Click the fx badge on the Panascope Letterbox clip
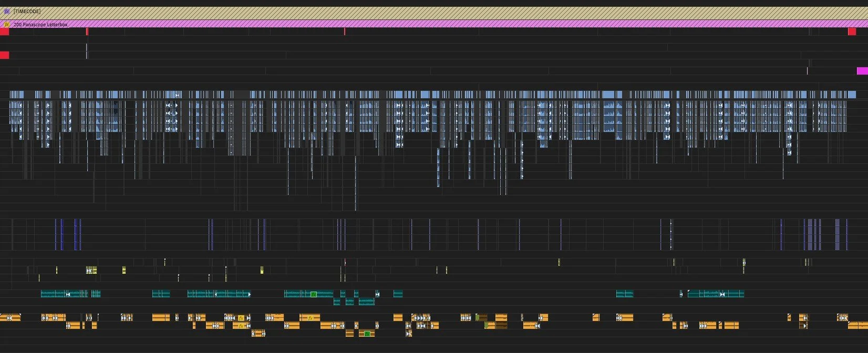The width and height of the screenshot is (868, 353). 7,24
